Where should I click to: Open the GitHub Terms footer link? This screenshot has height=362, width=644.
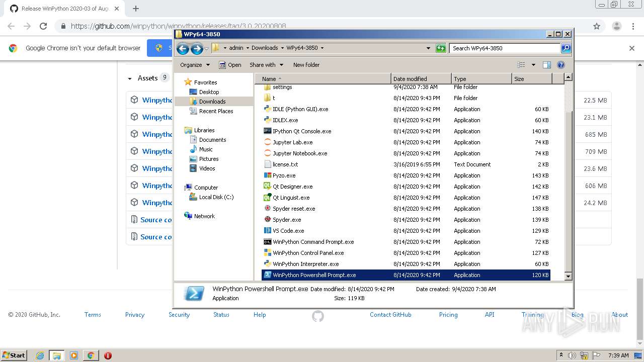point(93,315)
